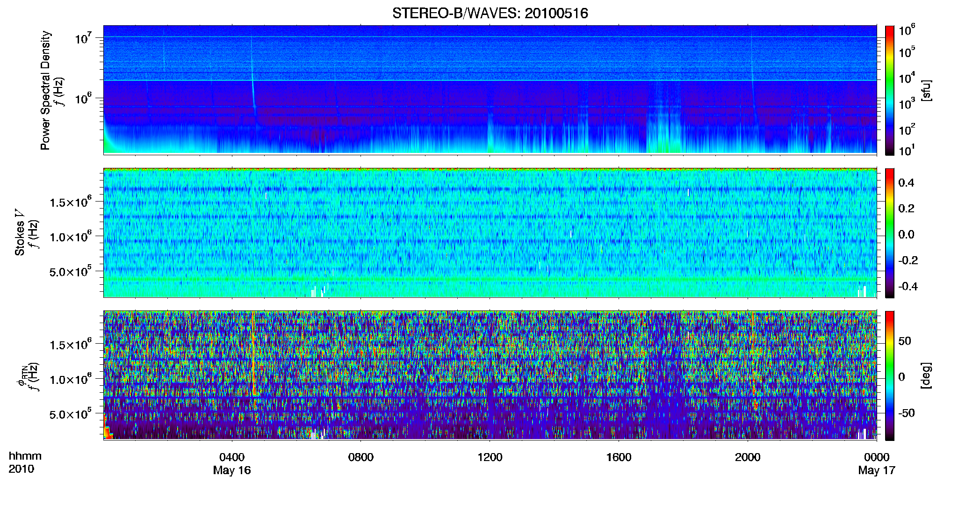Image resolution: width=980 pixels, height=505 pixels.
Task: Click the 1600 time label
Action: 619,457
